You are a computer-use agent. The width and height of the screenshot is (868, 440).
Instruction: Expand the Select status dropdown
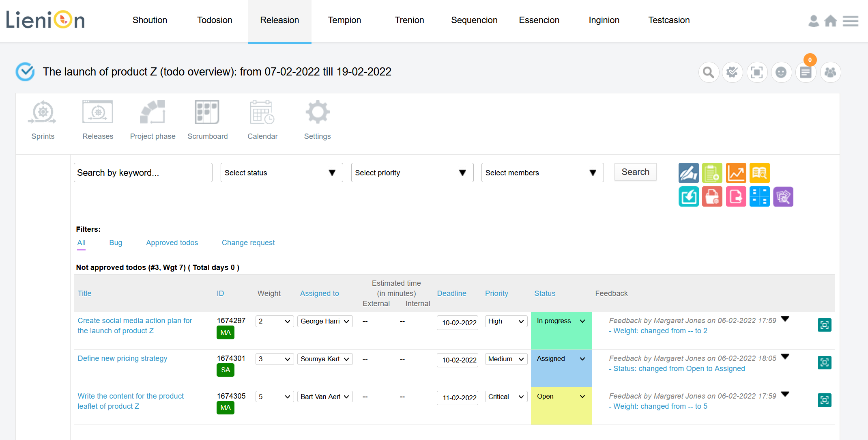click(x=281, y=173)
